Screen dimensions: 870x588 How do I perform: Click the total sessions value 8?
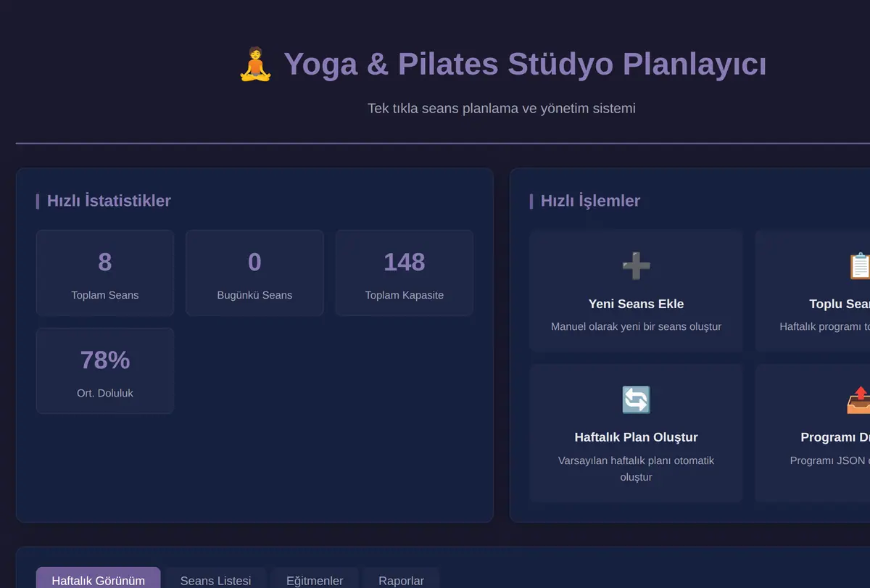tap(105, 262)
